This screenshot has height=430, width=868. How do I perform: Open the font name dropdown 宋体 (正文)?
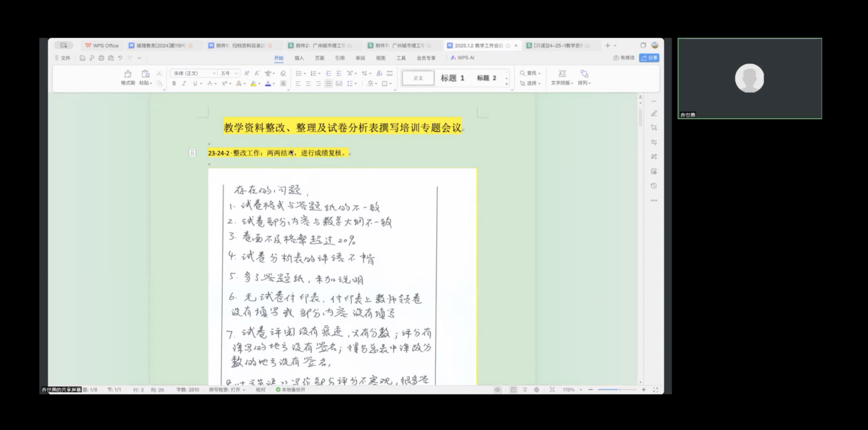[193, 73]
